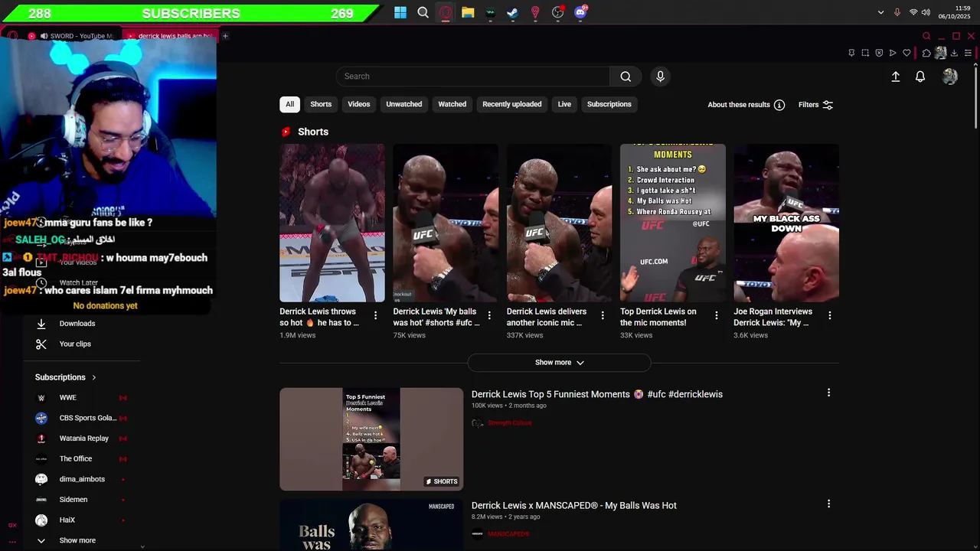The height and width of the screenshot is (551, 980).
Task: Select the All filter chip
Action: tap(289, 104)
